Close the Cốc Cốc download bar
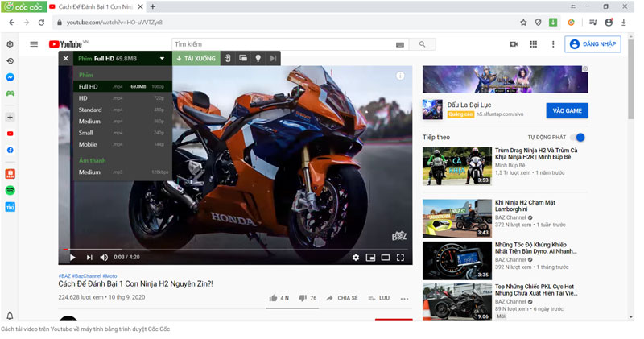The height and width of the screenshot is (339, 644). (x=66, y=58)
